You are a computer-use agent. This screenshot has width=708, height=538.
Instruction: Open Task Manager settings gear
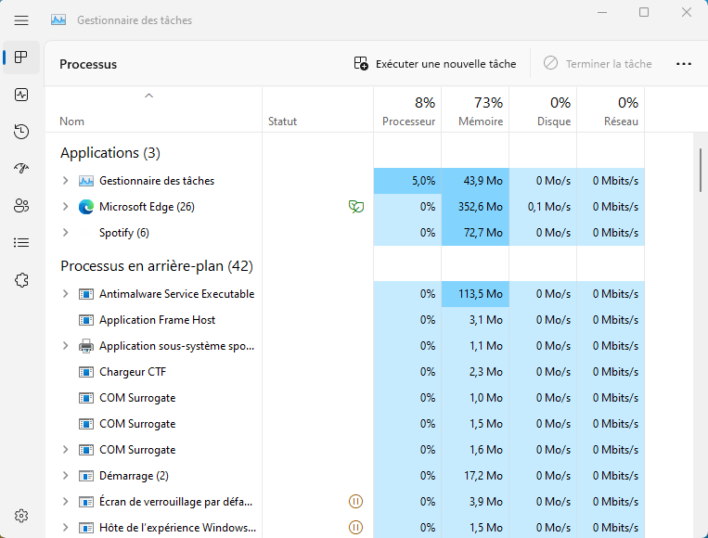pos(21,516)
